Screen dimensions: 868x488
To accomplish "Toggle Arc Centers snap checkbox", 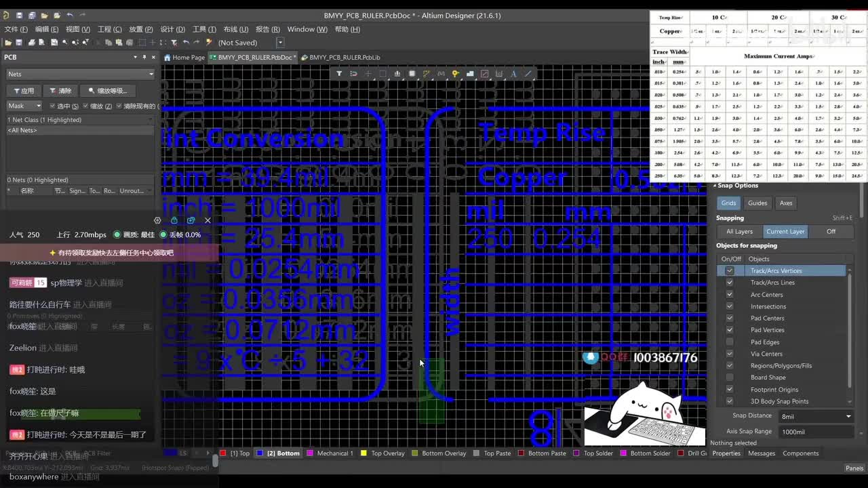I will click(x=730, y=294).
